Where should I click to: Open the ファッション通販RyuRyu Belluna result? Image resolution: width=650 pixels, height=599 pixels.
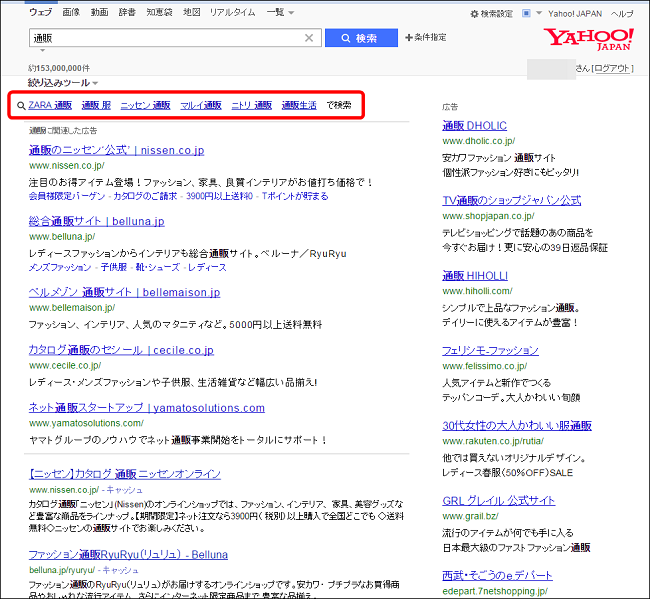(x=128, y=554)
